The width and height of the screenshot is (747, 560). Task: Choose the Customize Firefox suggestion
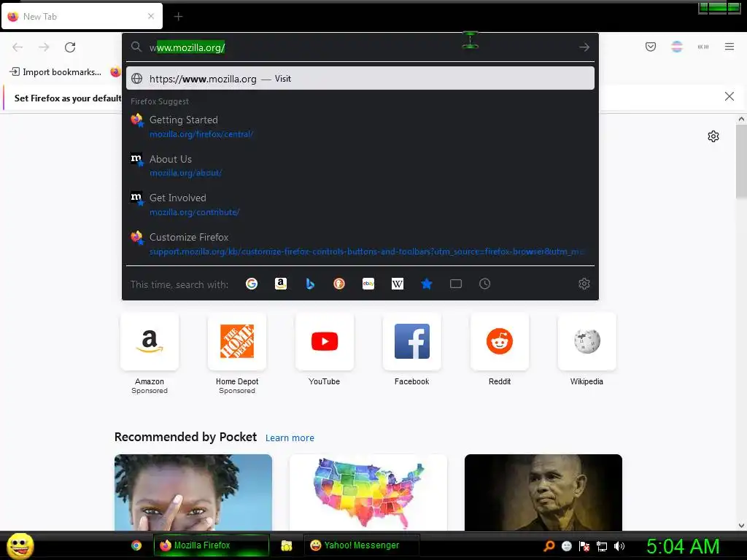(360, 244)
